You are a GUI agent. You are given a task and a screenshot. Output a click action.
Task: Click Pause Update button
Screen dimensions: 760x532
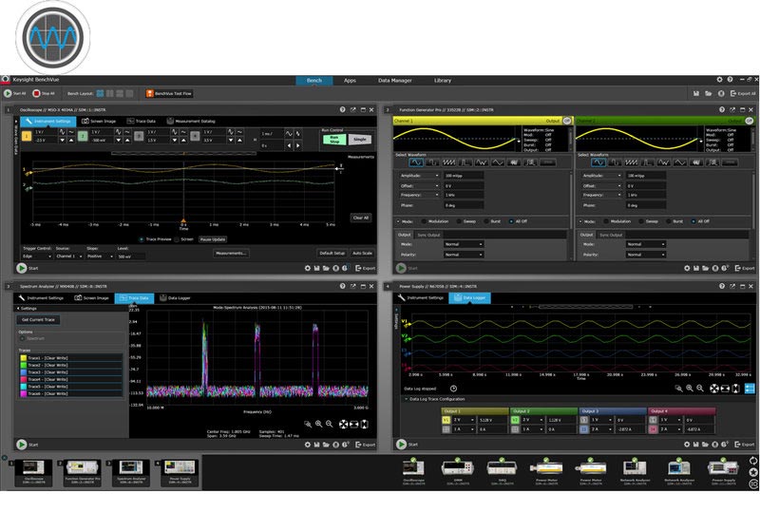(213, 239)
